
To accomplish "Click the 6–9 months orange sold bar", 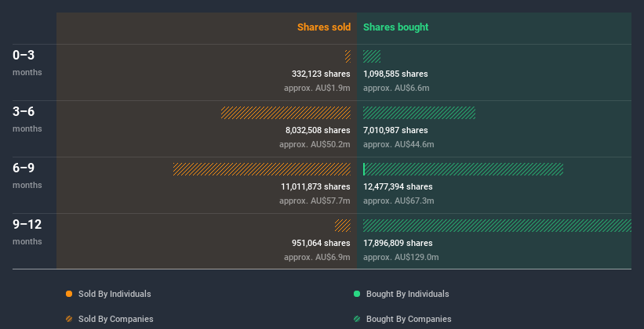I will click(x=262, y=169).
